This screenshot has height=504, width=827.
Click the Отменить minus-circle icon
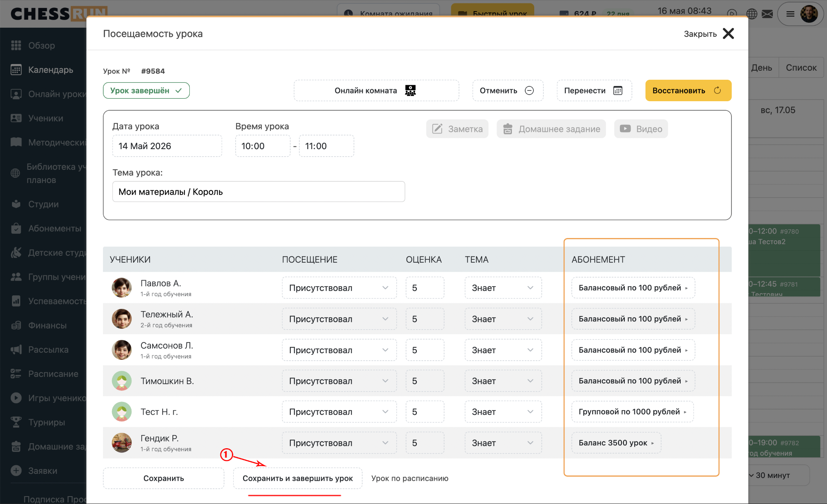pos(529,90)
